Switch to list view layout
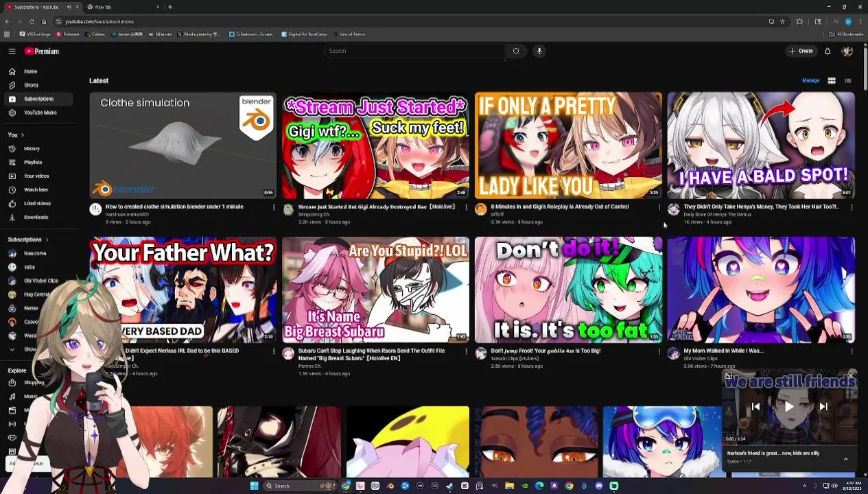Image resolution: width=868 pixels, height=494 pixels. click(847, 81)
